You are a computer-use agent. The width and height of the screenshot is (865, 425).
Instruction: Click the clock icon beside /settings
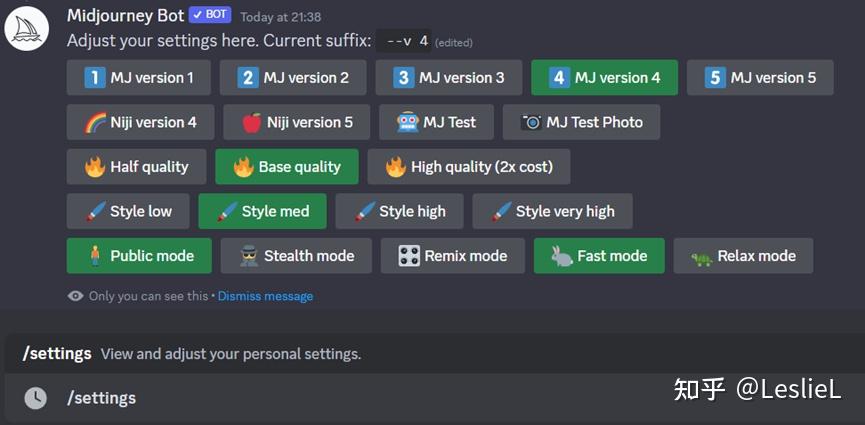35,398
